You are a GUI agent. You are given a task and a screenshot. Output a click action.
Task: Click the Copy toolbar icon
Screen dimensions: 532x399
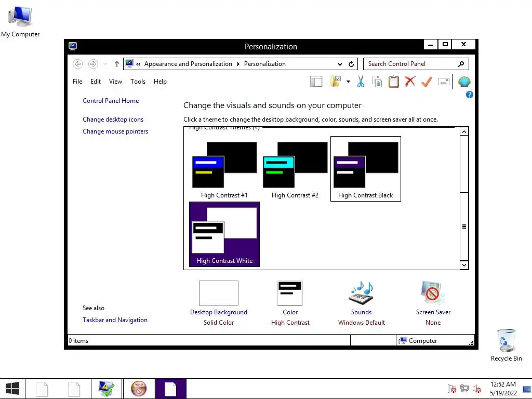pos(377,82)
